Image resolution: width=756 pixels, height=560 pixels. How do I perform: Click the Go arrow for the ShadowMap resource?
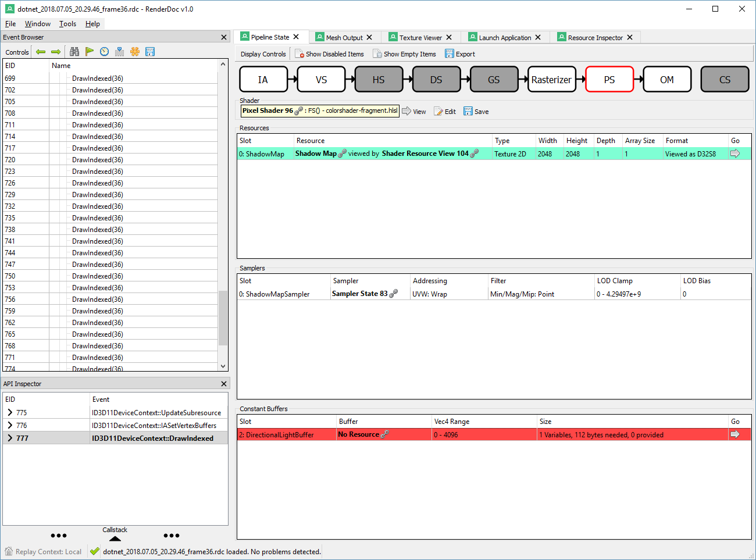click(736, 154)
